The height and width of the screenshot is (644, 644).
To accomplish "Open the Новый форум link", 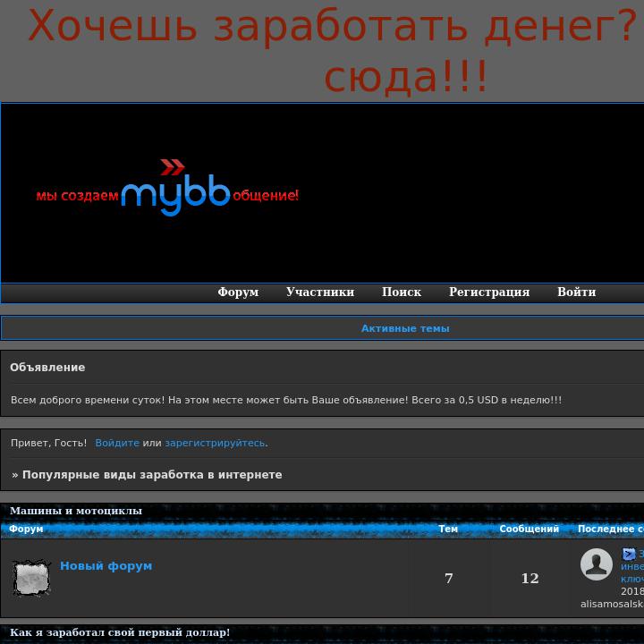I will pos(106,566).
